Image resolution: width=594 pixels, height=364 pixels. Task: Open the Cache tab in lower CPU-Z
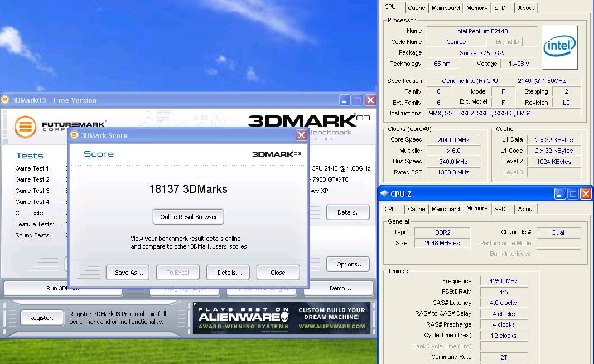(x=416, y=209)
